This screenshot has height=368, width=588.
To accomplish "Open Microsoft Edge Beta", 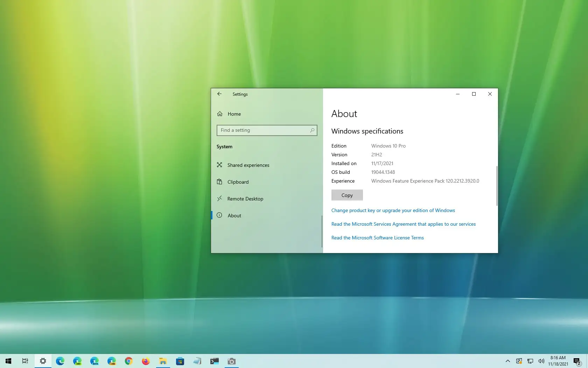I will (94, 361).
